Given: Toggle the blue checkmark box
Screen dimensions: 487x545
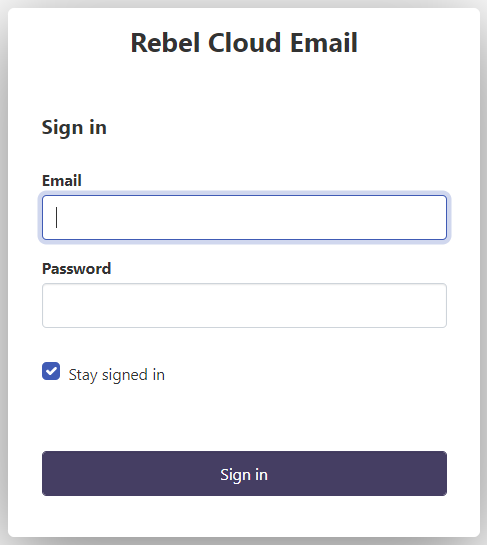Looking at the screenshot, I should (51, 371).
